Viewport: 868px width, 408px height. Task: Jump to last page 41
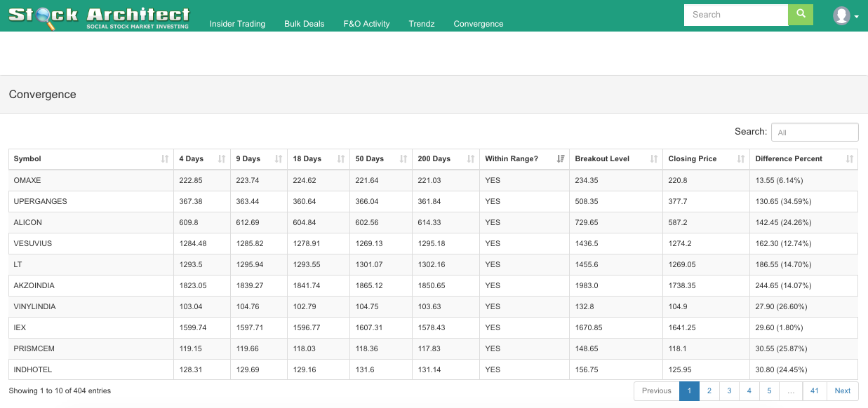click(815, 391)
